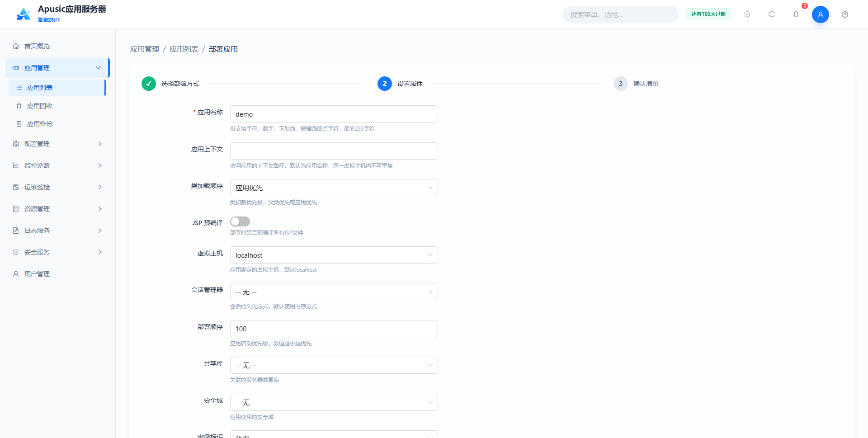Screen dimensions: 868x438
Task: Click the refresh icon in header
Action: pos(772,14)
